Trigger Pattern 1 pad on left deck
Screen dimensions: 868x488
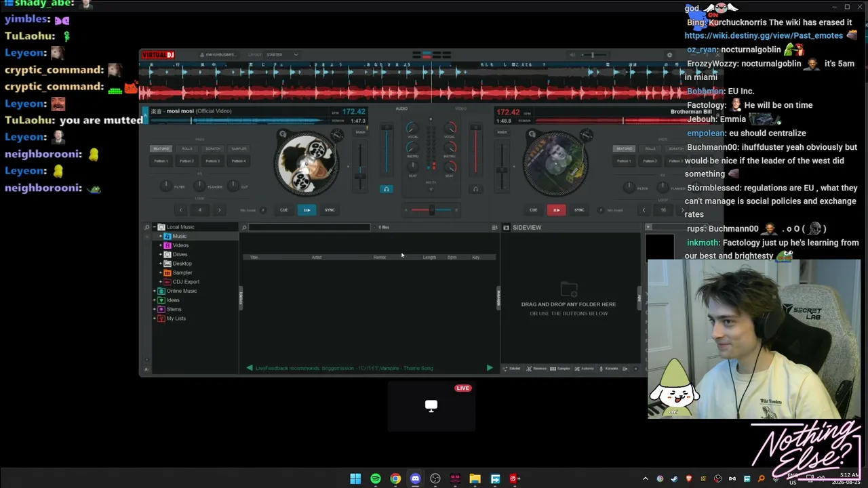click(x=161, y=161)
